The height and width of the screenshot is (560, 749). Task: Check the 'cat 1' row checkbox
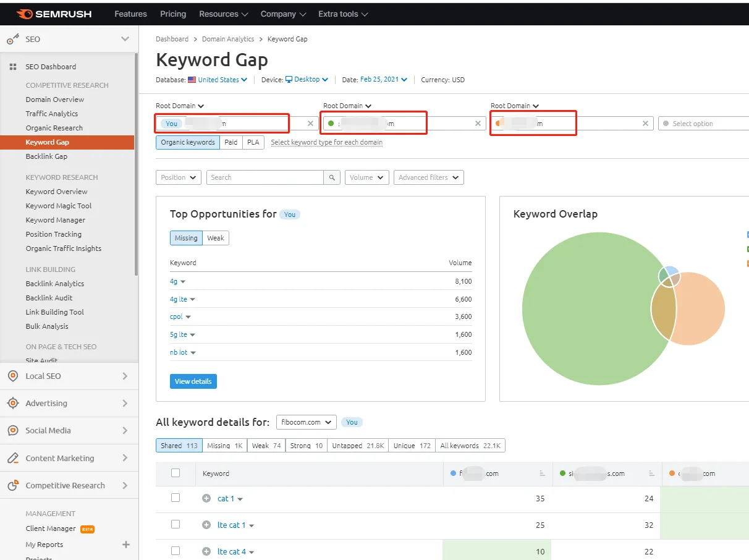[x=176, y=498]
